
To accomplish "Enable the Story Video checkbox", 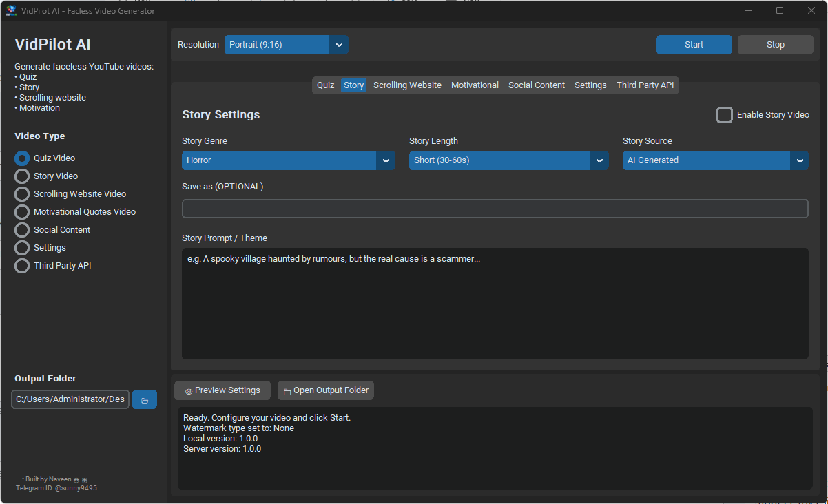I will point(725,115).
